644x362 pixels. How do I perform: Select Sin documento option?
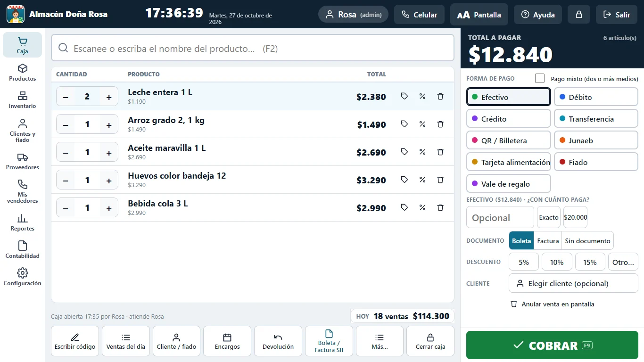tap(587, 240)
